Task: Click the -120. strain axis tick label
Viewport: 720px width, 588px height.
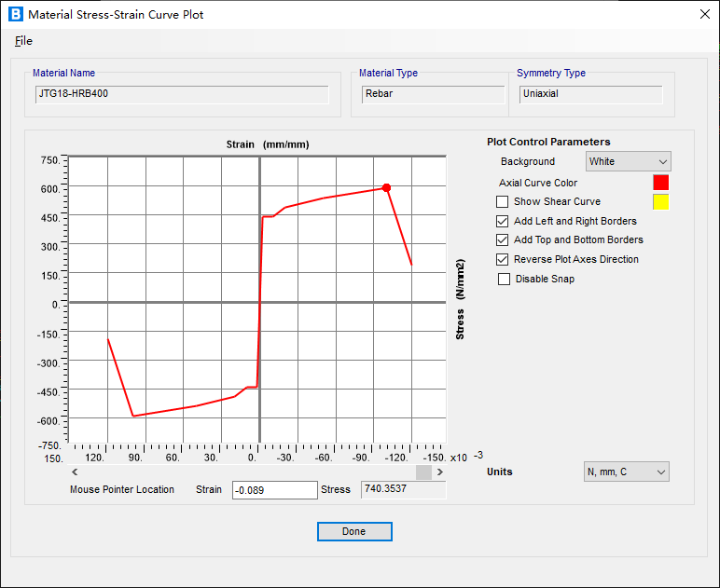Action: pos(395,458)
